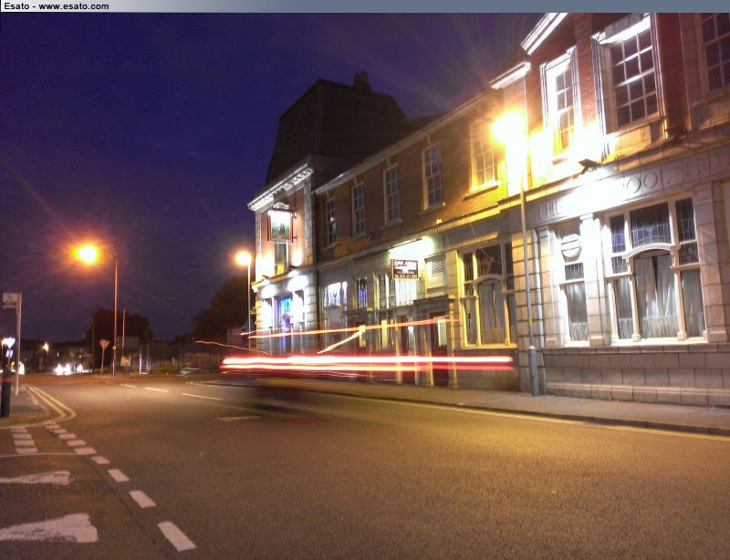Click the night street photo
Image resolution: width=730 pixels, height=560 pixels.
pos(365,286)
